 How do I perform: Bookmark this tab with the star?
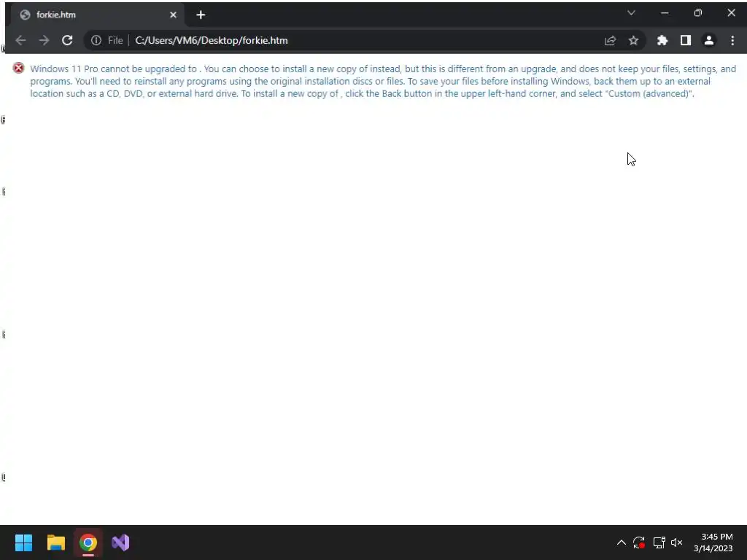click(x=633, y=41)
